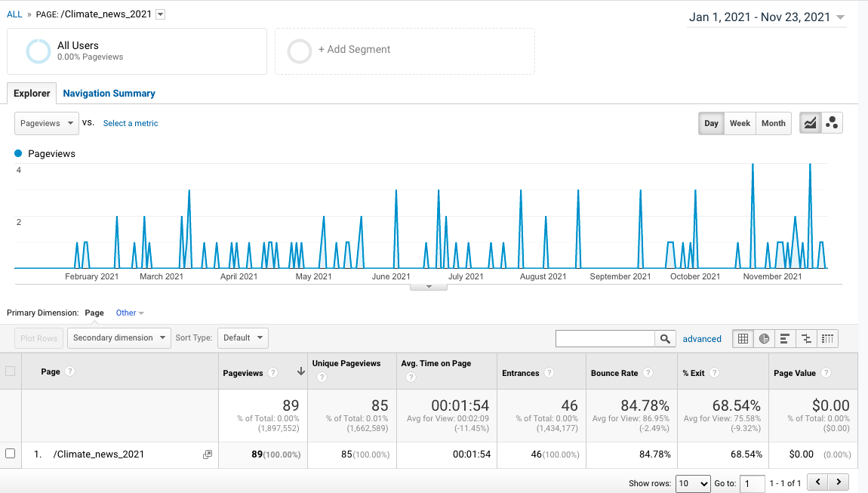868x493 pixels.
Task: Toggle the select-all checkbox in table header
Action: pos(10,371)
